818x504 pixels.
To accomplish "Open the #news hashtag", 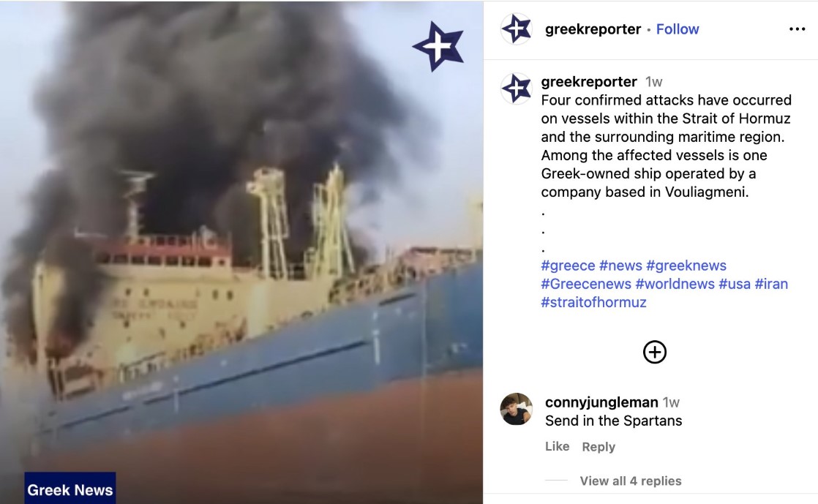I will pyautogui.click(x=620, y=266).
